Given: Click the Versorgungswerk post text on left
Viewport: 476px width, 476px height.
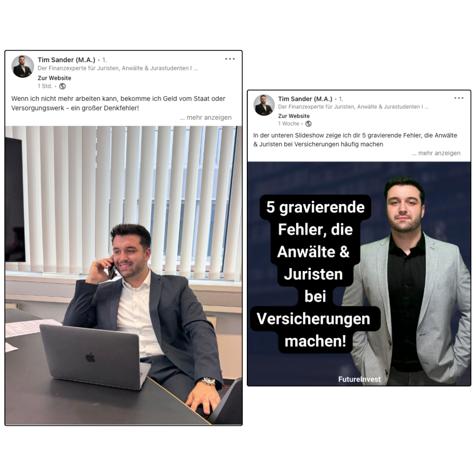Looking at the screenshot, I should 118,103.
